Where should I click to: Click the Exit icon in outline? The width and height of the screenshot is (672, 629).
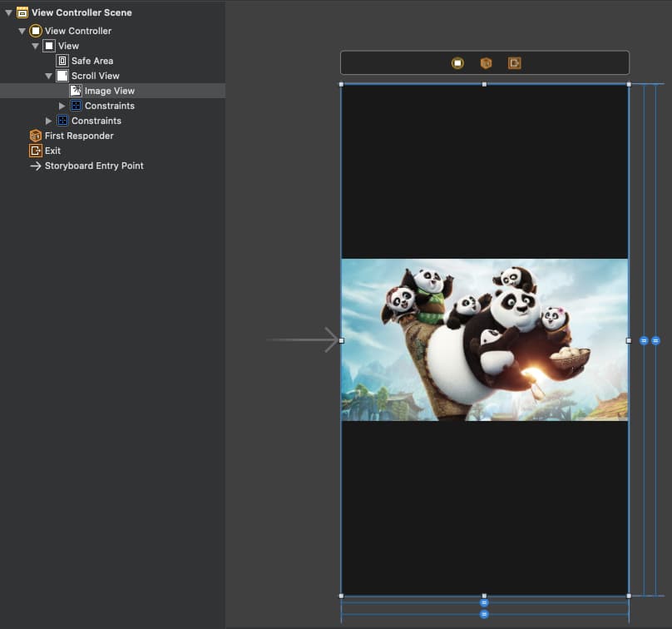(x=36, y=151)
